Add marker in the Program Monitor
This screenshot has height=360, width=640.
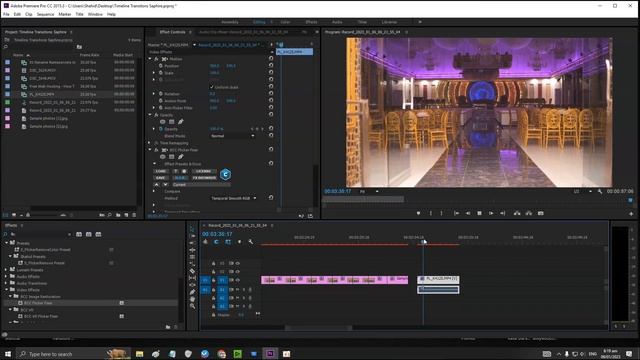click(x=418, y=213)
